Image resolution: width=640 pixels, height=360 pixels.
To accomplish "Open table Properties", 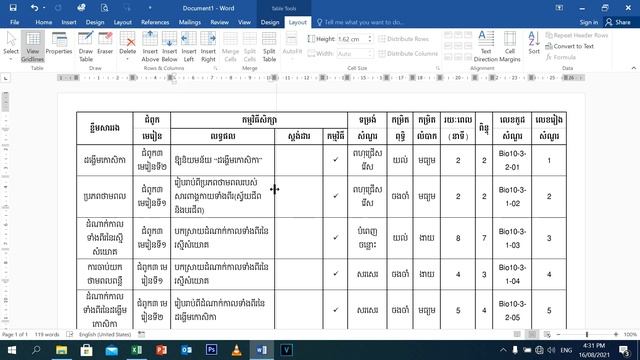I will pos(59,43).
